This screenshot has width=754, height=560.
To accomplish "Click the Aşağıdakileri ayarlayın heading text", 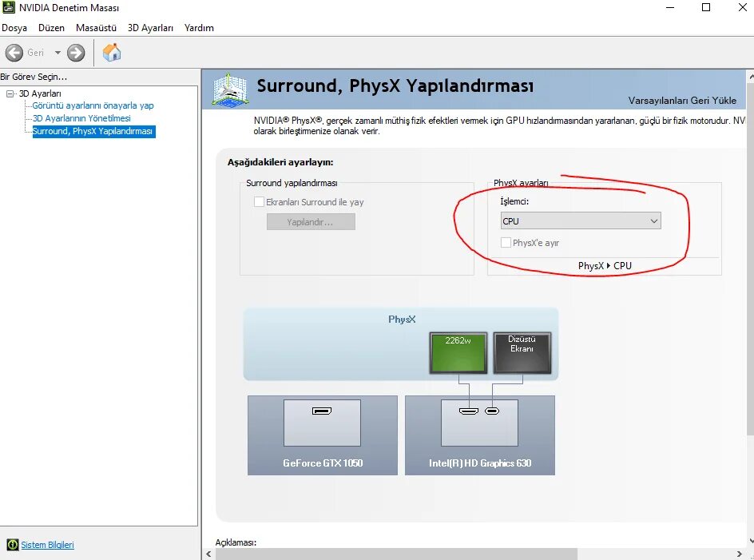I will pyautogui.click(x=280, y=162).
